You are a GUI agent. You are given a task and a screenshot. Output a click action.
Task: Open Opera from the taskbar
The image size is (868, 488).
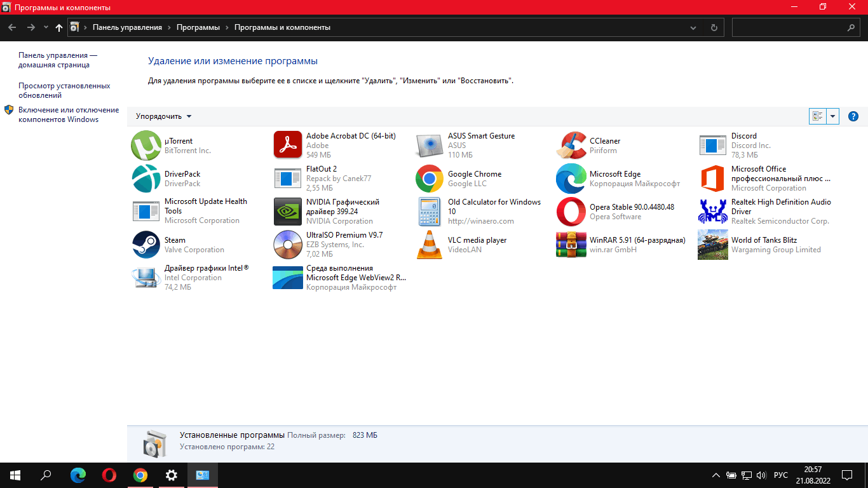pyautogui.click(x=109, y=475)
